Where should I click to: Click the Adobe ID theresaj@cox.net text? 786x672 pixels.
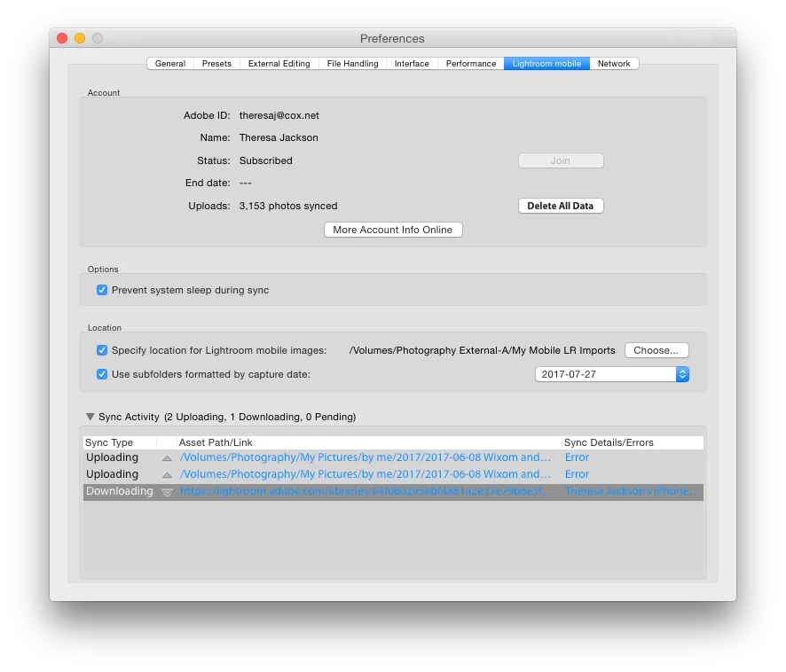point(279,115)
